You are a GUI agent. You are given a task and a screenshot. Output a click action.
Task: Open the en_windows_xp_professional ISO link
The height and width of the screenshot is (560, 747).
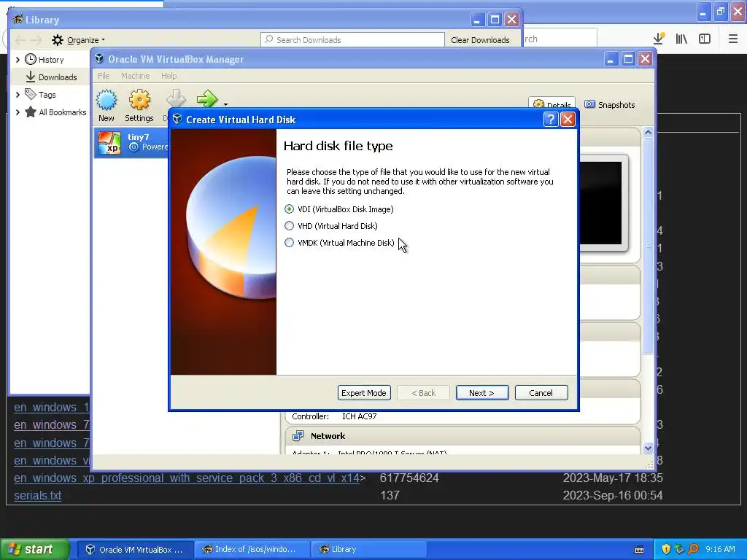pos(186,478)
